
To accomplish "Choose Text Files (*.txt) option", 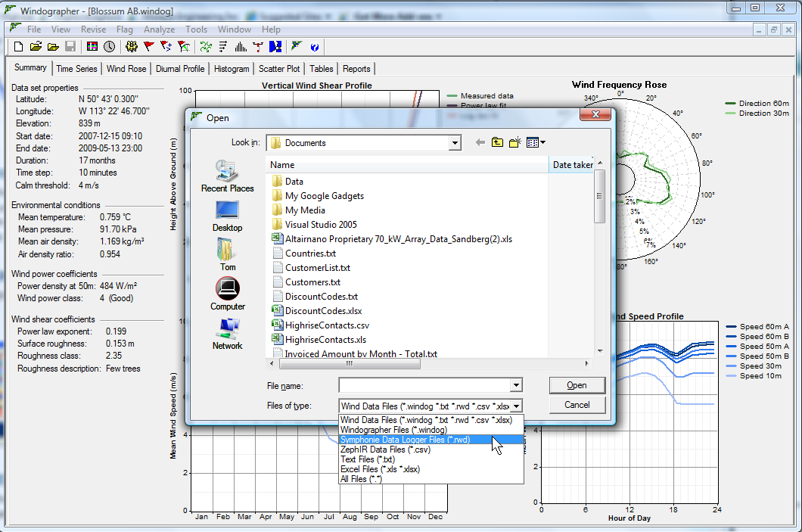I will click(x=432, y=459).
